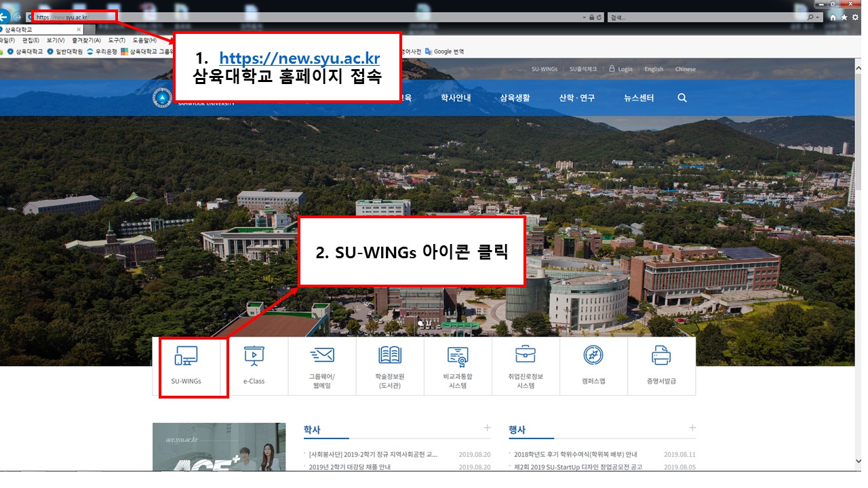The width and height of the screenshot is (868, 488).
Task: Open the 캠퍼스맵 compass icon
Action: click(593, 355)
